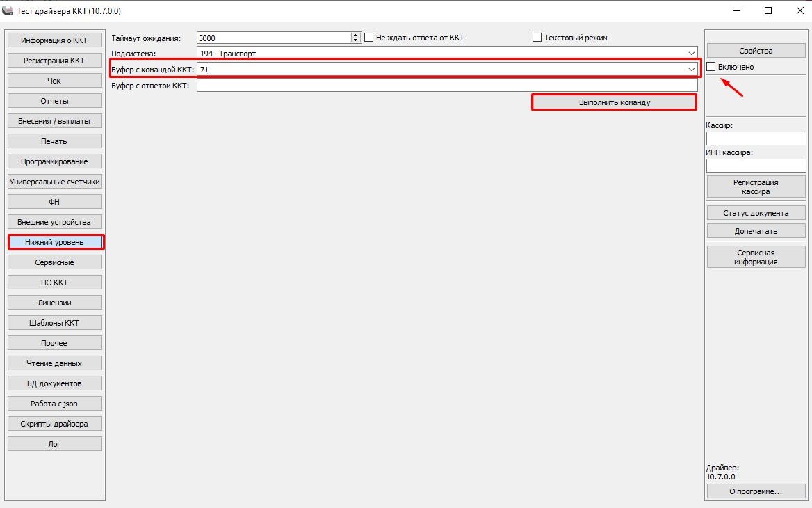Open the Лицензии section
The image size is (812, 508).
click(54, 303)
